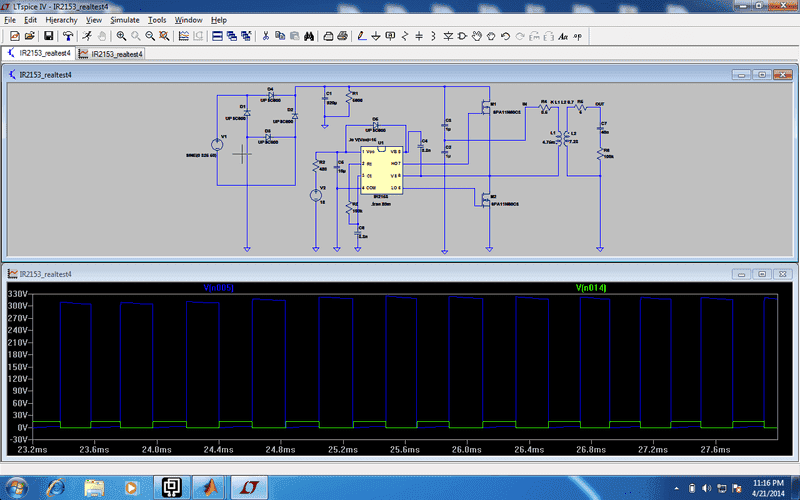This screenshot has width=800, height=500.
Task: Click the Print icon
Action: (x=342, y=36)
